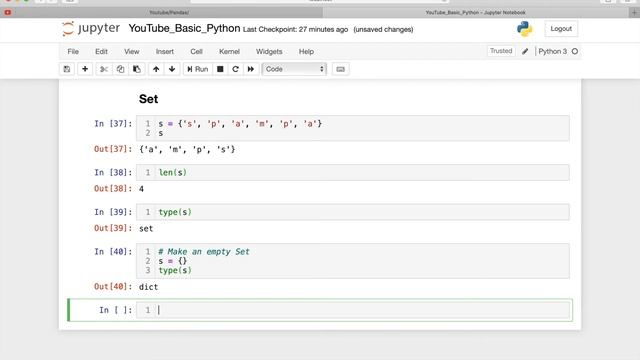Click the In [38] prompt label
The image size is (640, 360).
tap(113, 173)
